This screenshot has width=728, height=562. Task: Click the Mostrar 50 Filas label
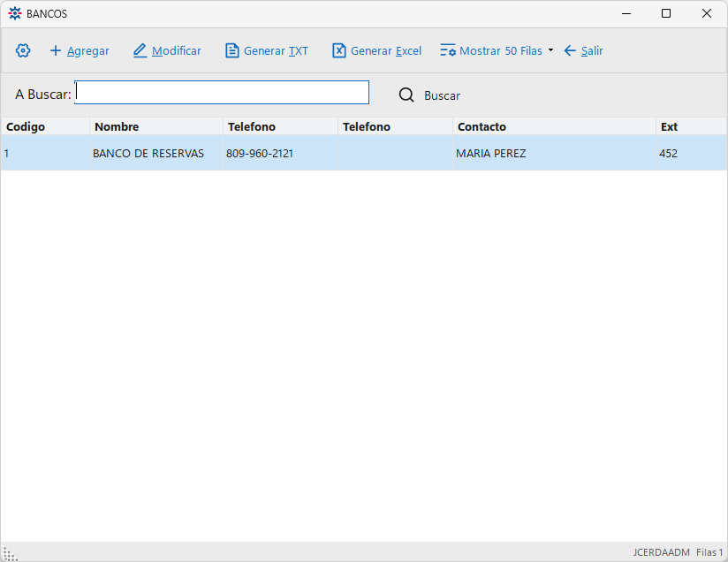(501, 50)
